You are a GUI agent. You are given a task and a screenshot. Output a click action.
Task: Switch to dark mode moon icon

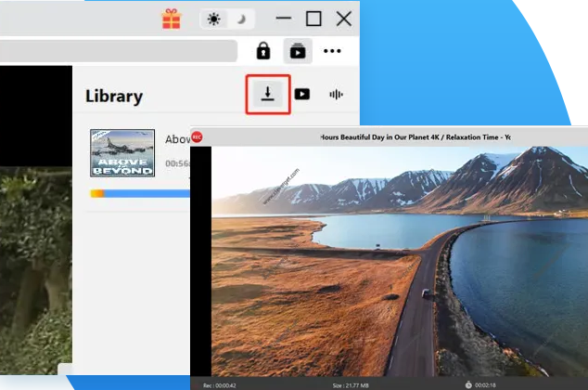tap(241, 19)
